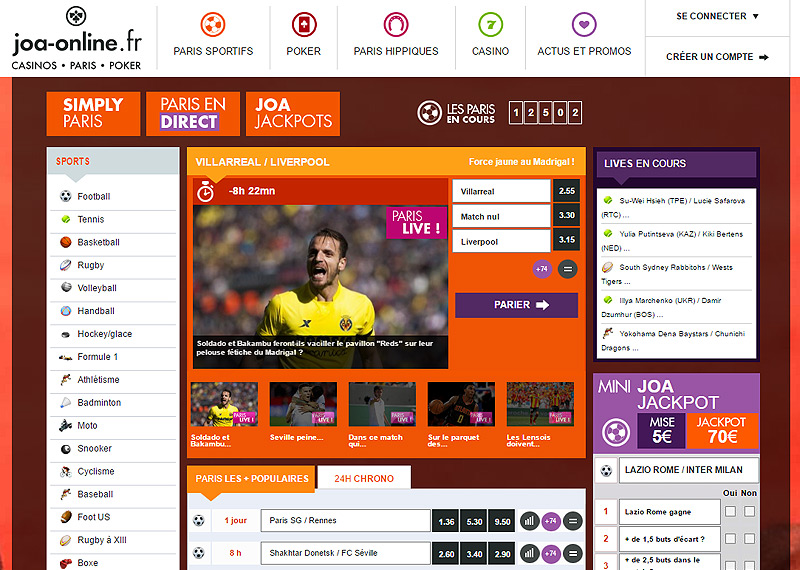The height and width of the screenshot is (570, 800).
Task: Select Villarreal odds 2.55
Action: coord(566,191)
